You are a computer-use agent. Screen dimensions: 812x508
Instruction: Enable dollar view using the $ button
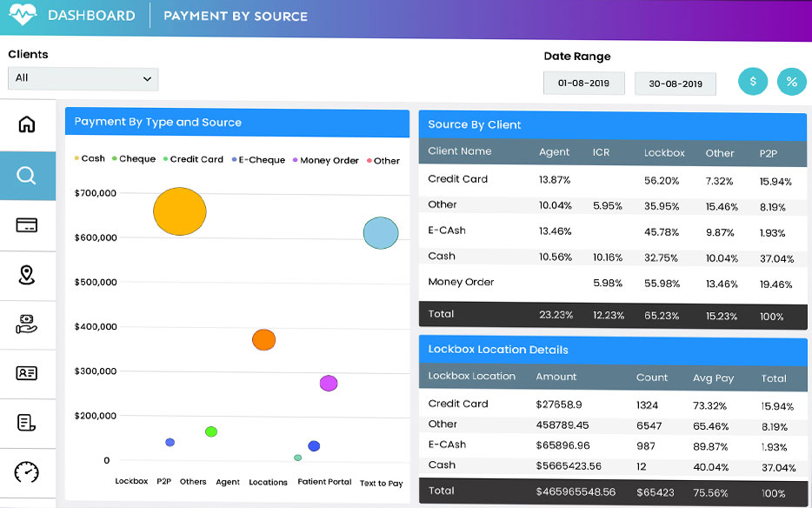pyautogui.click(x=752, y=82)
